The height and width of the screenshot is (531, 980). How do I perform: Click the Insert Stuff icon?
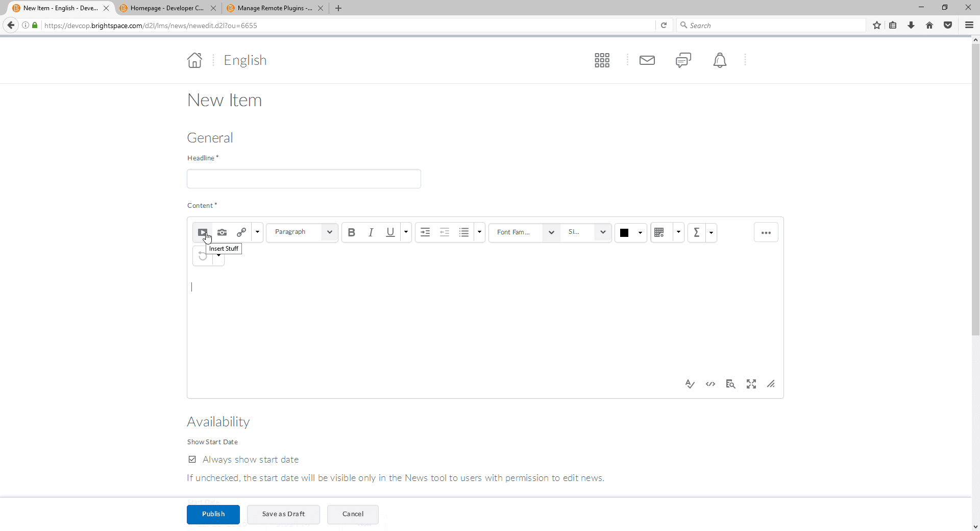tap(202, 232)
